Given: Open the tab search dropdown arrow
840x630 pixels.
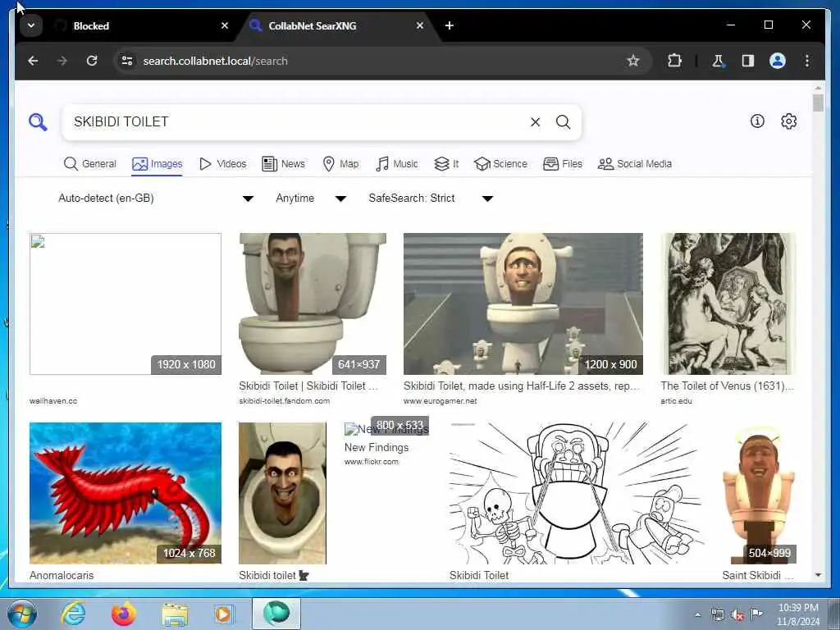Looking at the screenshot, I should coord(31,25).
